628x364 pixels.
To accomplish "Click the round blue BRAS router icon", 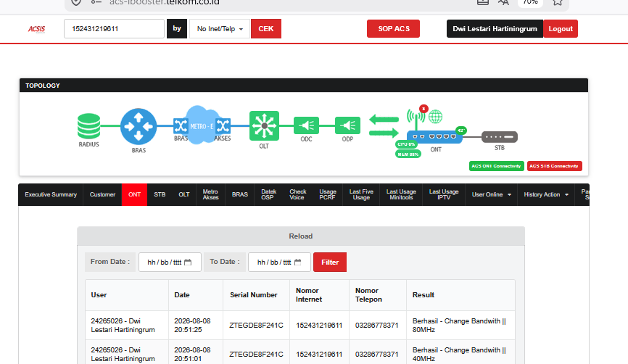I will click(139, 127).
